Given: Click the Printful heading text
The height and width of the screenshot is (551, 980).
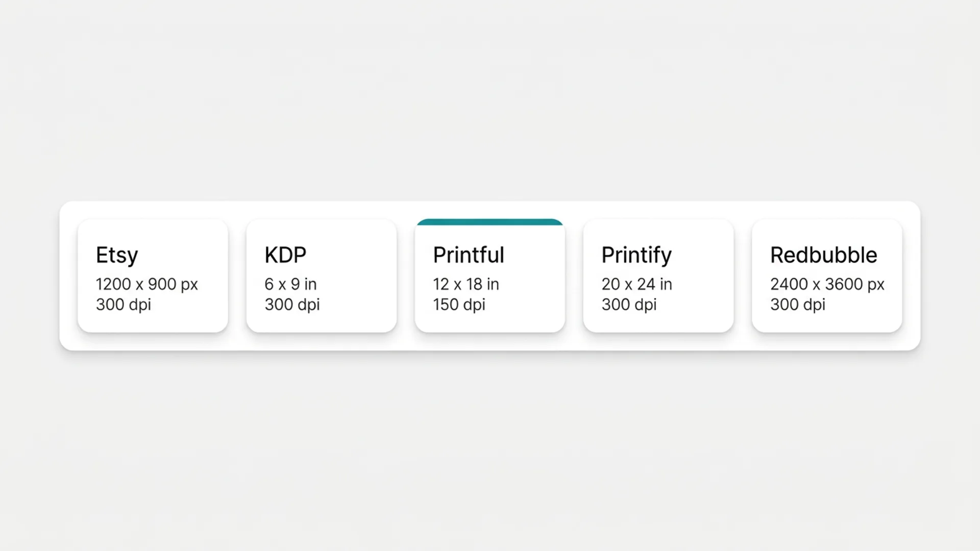Looking at the screenshot, I should point(469,255).
